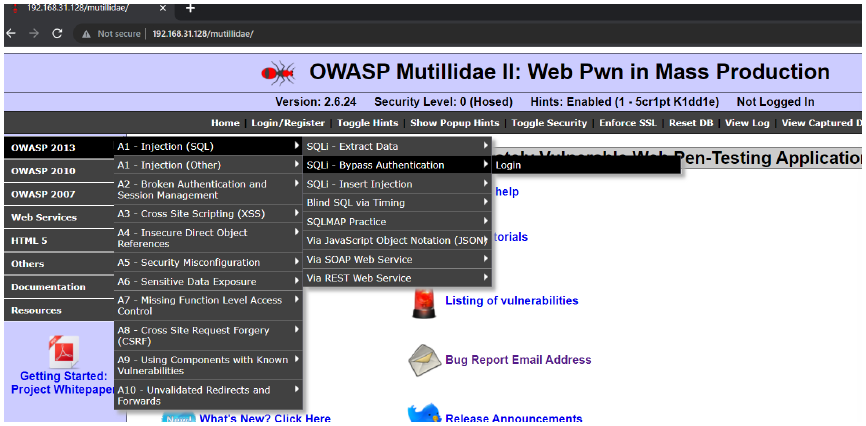The image size is (866, 426).
Task: Open Release Announcements link
Action: [x=514, y=419]
